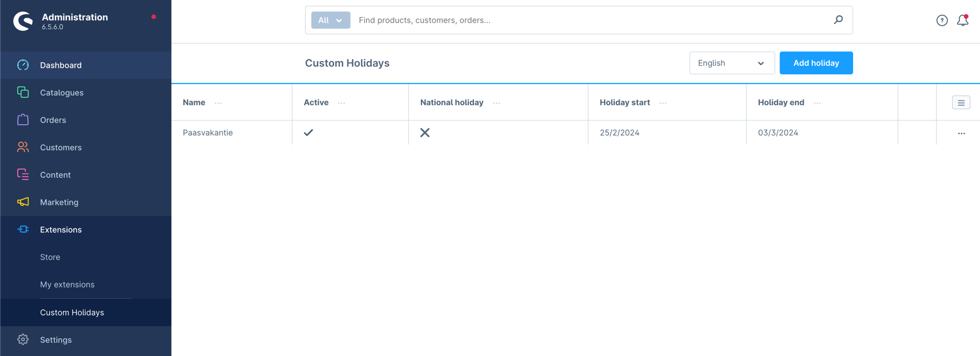Open the grid column settings list icon

[x=961, y=103]
